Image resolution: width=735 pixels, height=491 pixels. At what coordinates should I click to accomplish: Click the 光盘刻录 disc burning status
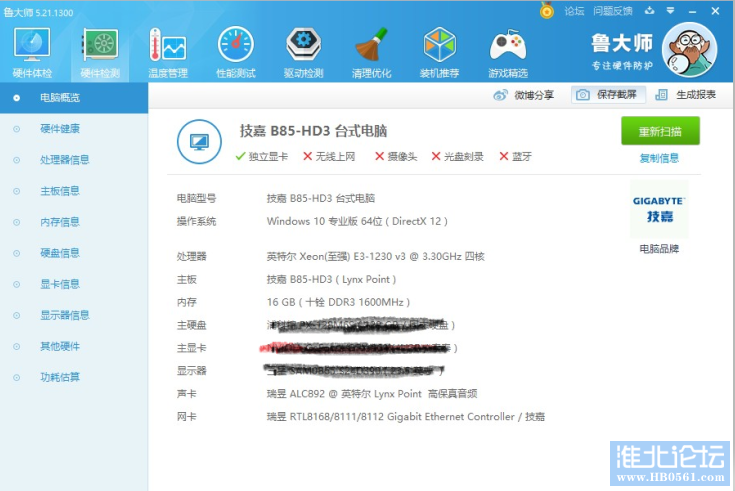(458, 156)
